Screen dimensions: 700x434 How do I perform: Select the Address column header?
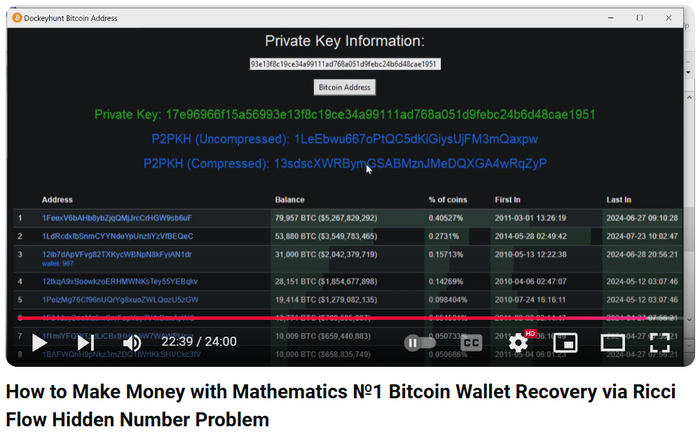tap(57, 200)
